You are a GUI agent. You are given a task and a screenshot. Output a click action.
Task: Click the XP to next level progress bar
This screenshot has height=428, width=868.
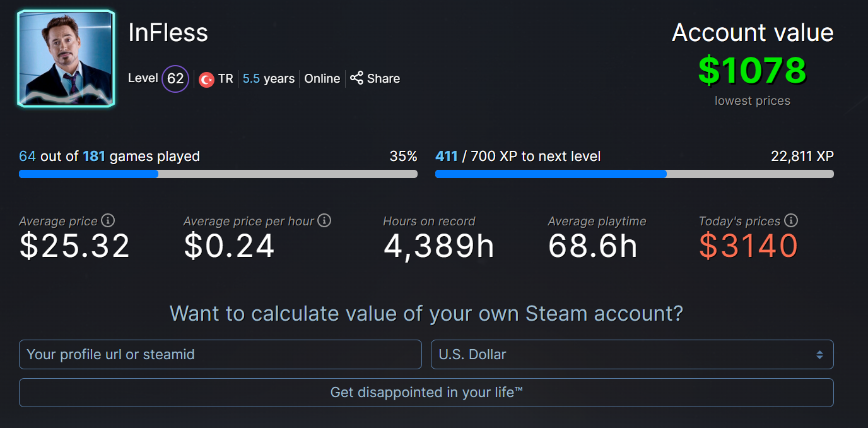[634, 174]
